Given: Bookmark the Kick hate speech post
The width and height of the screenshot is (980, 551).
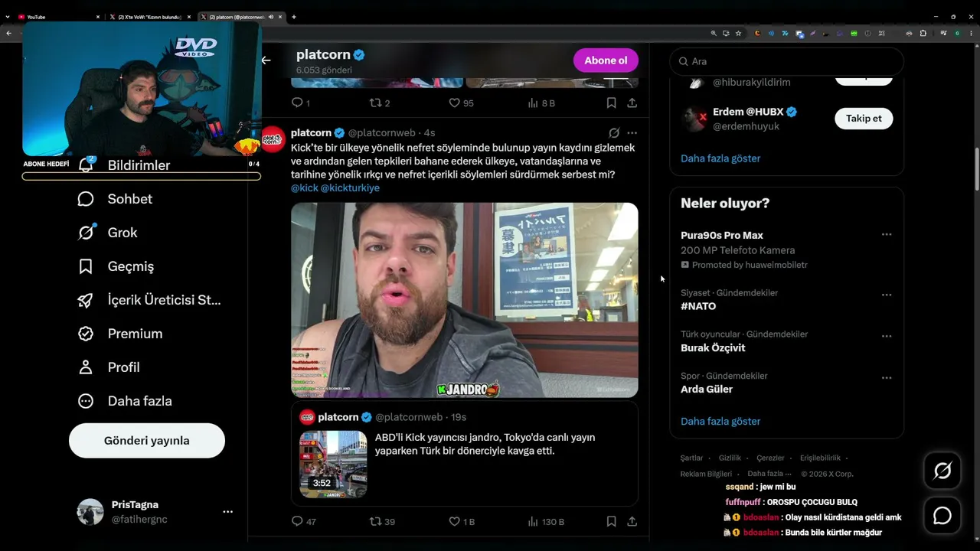Looking at the screenshot, I should (611, 522).
